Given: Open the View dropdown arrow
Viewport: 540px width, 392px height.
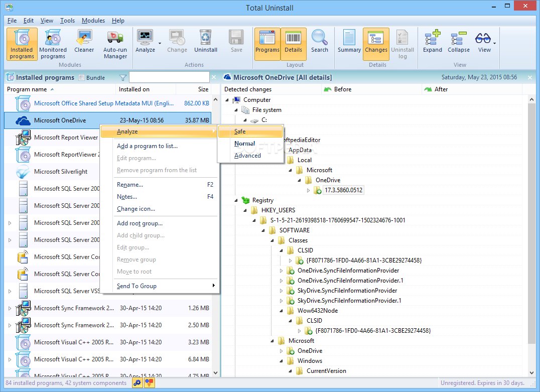Looking at the screenshot, I should (x=495, y=43).
